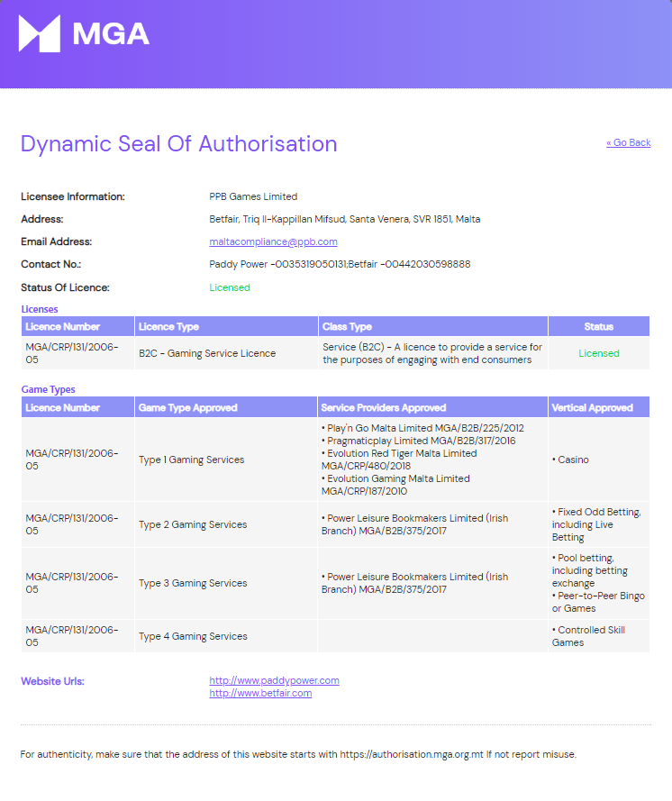This screenshot has height=801, width=672.
Task: Click green Licensed value beside Status Of Licence
Action: tap(230, 287)
